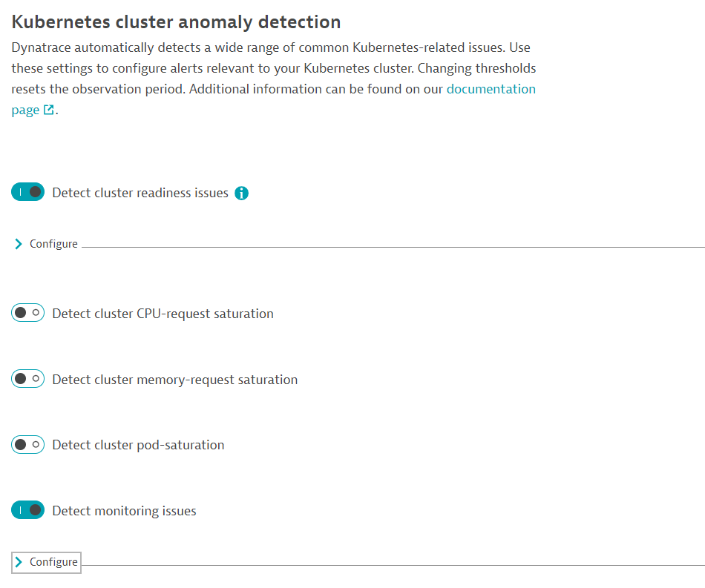The width and height of the screenshot is (705, 588).
Task: Click the chevron arrow of the bottom Configure section
Action: [19, 562]
